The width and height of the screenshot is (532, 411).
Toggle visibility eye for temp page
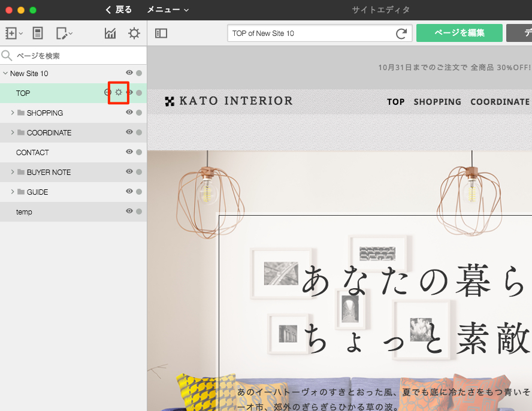tap(129, 211)
